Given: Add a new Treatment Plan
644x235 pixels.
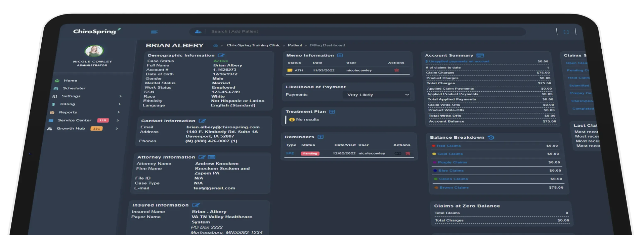Looking at the screenshot, I should pos(332,112).
